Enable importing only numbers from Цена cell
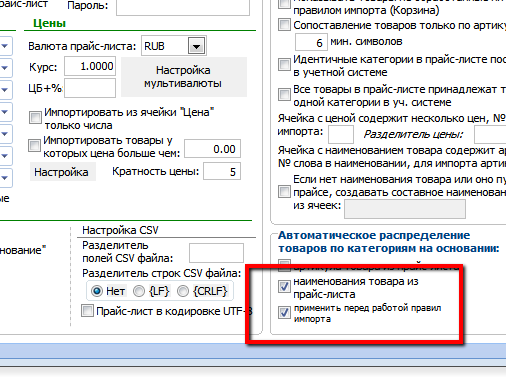Viewport: 506px width, 380px height. pyautogui.click(x=35, y=117)
